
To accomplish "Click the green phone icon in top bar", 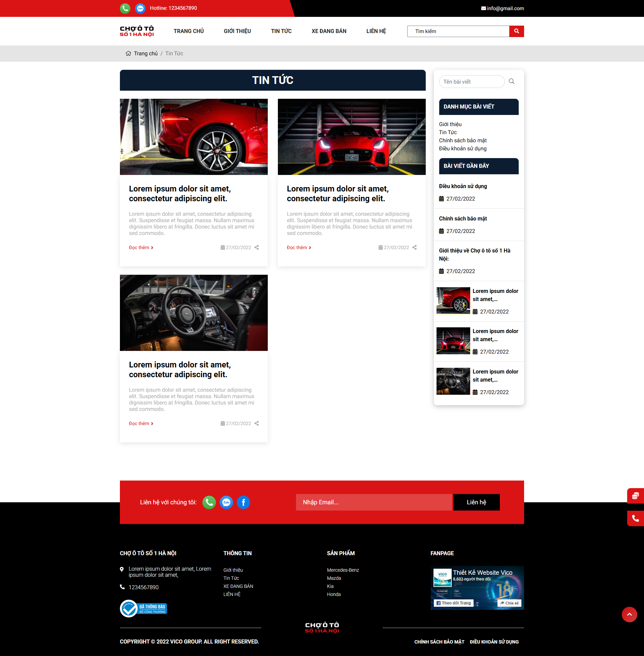I will [125, 8].
